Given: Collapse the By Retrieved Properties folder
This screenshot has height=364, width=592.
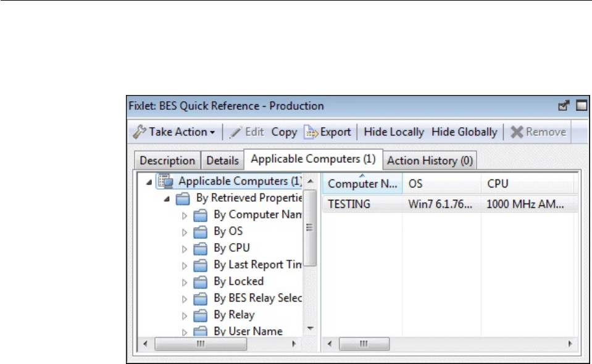Looking at the screenshot, I should click(x=167, y=199).
